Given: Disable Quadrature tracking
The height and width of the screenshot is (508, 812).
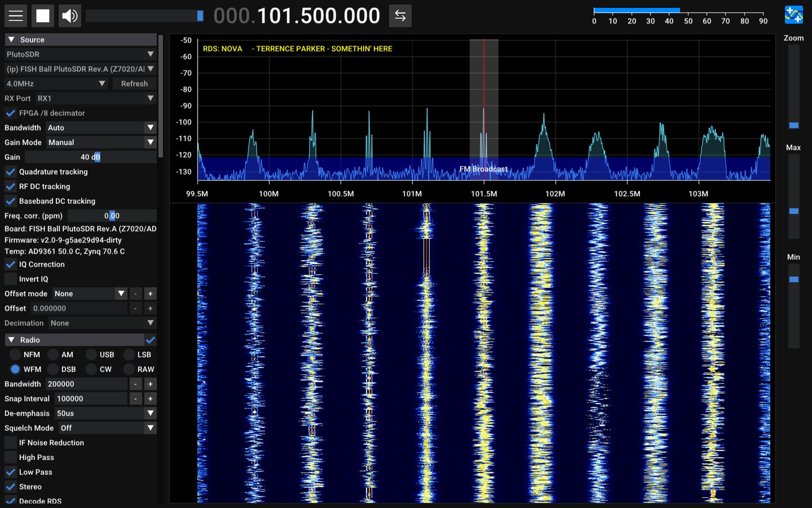Looking at the screenshot, I should 11,172.
